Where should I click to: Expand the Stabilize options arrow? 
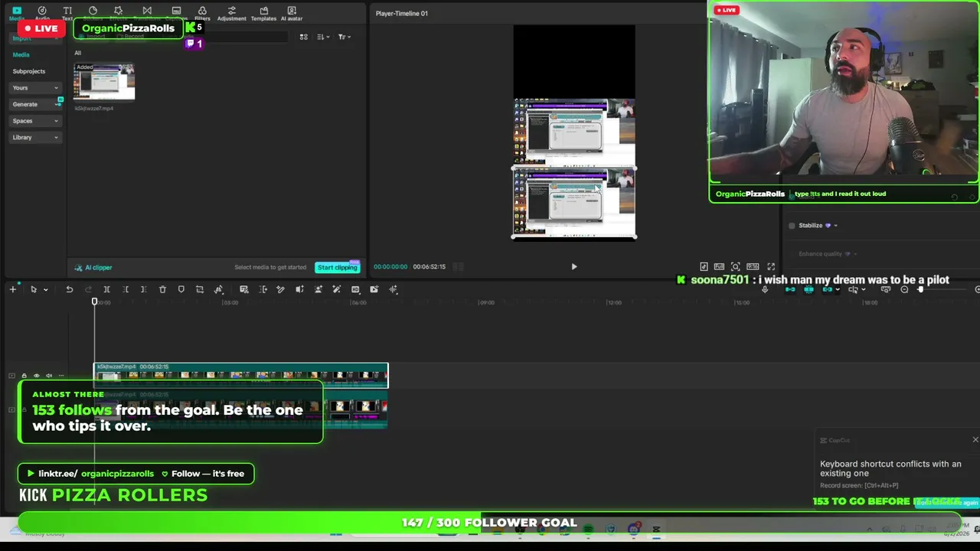tap(835, 226)
